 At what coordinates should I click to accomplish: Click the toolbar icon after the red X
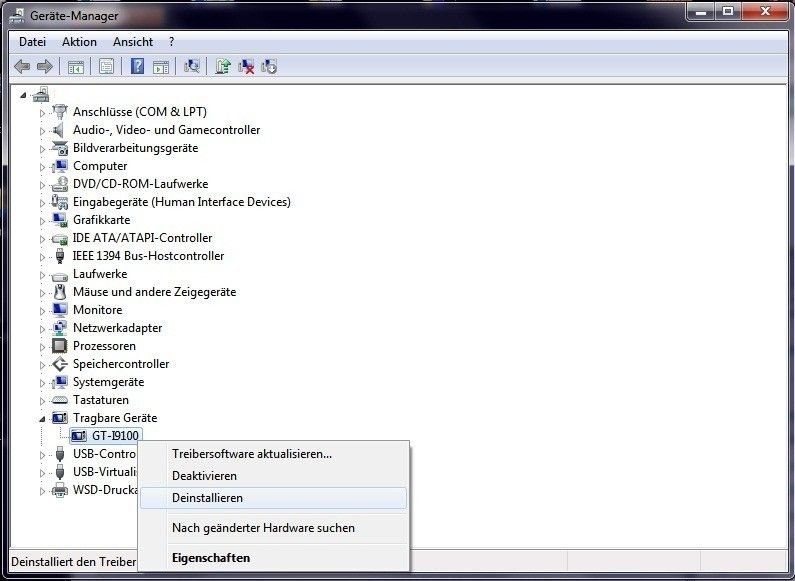tap(269, 66)
